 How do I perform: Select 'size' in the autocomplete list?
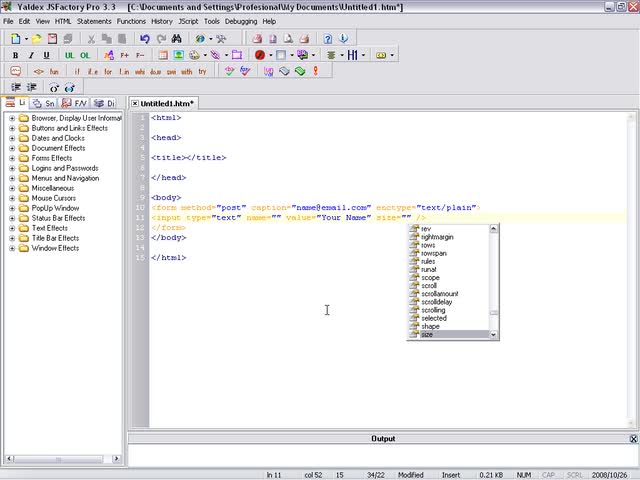(x=428, y=334)
